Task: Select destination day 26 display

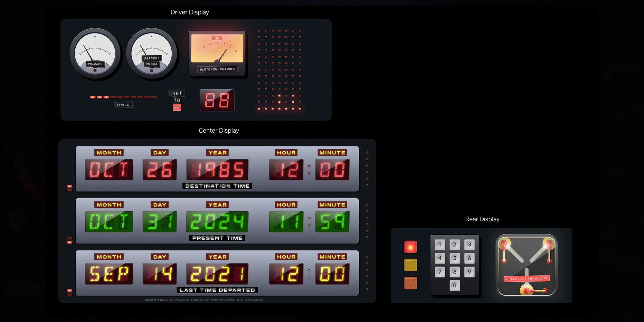Action: tap(160, 170)
